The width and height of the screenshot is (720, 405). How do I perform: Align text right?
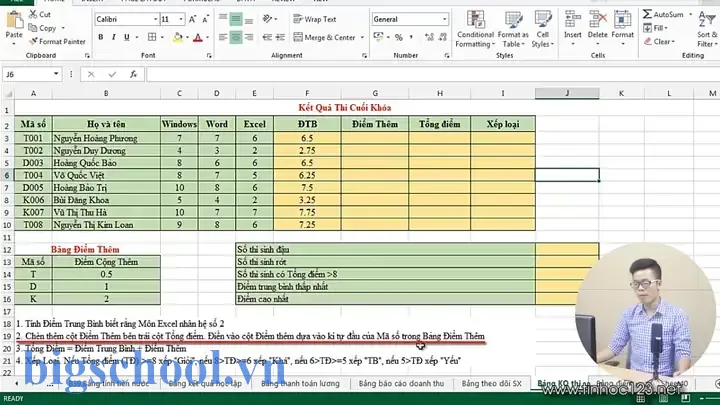click(x=249, y=37)
